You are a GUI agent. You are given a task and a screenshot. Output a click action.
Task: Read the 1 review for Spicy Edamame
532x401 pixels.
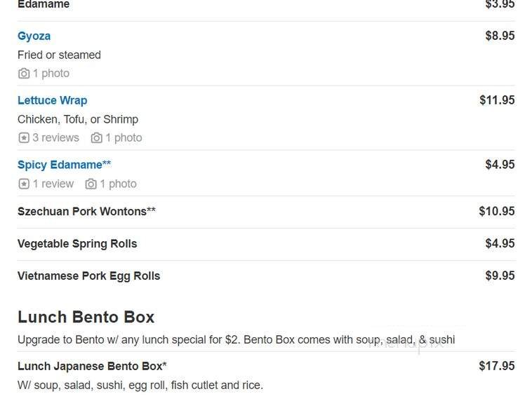coord(53,184)
